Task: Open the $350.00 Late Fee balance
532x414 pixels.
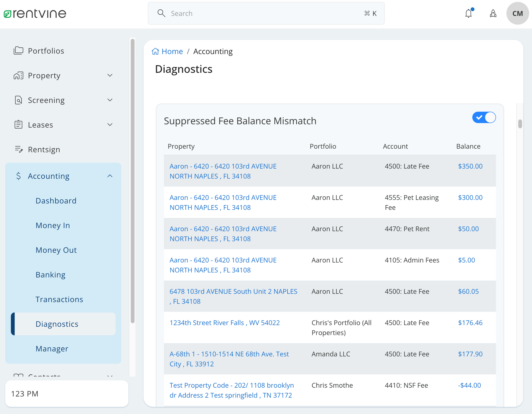Action: point(470,166)
